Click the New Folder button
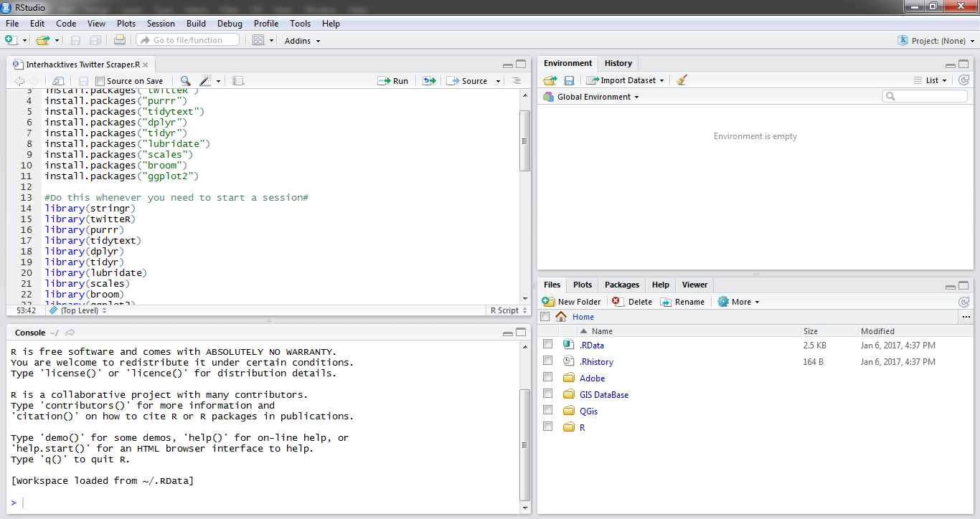 pos(572,302)
